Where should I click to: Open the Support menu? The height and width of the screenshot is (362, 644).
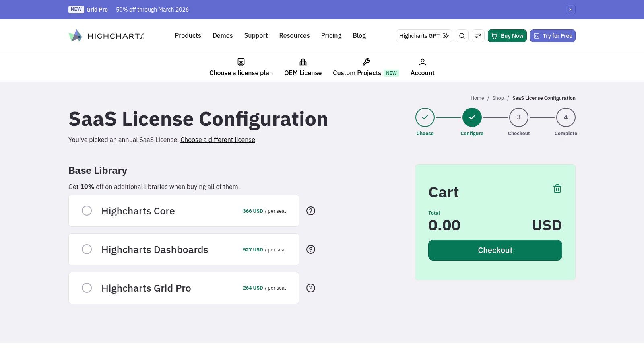pyautogui.click(x=256, y=36)
